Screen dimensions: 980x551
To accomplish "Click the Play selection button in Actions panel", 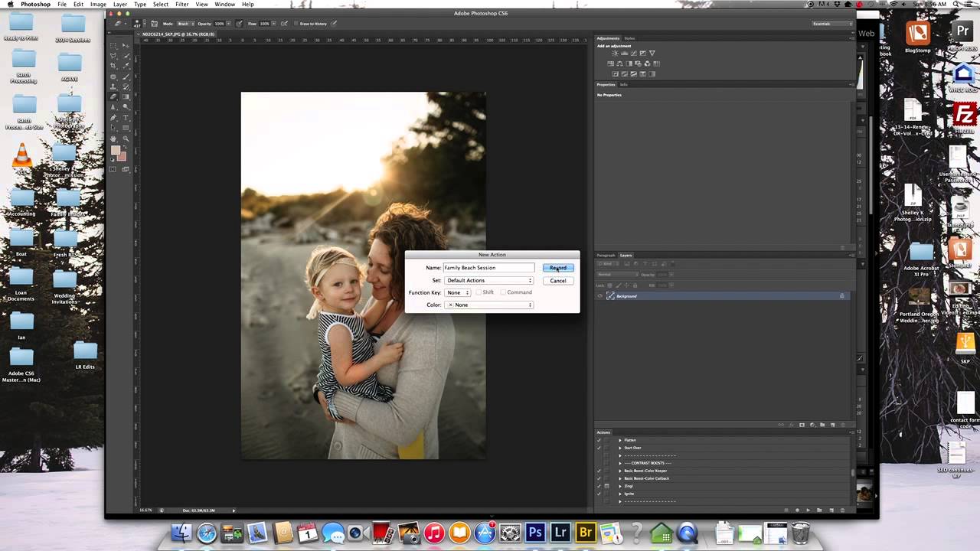I will pos(808,510).
